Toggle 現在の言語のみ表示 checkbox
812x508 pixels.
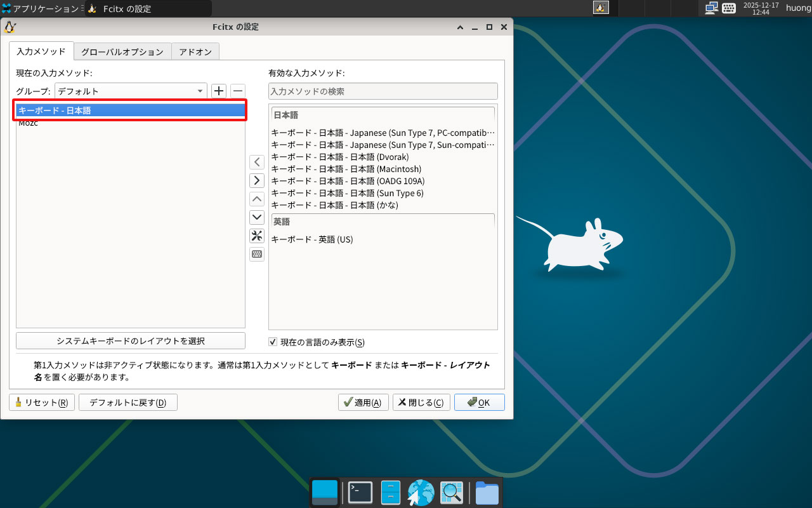tap(273, 342)
